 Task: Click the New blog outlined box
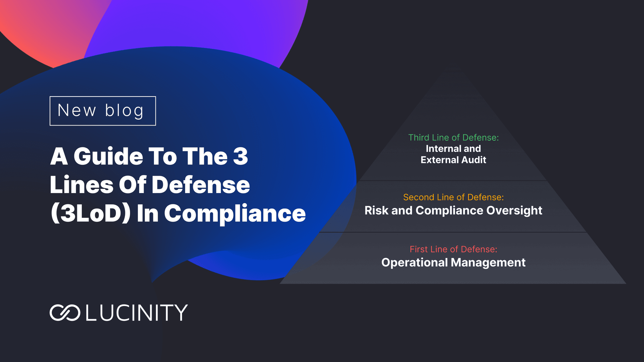pos(103,111)
